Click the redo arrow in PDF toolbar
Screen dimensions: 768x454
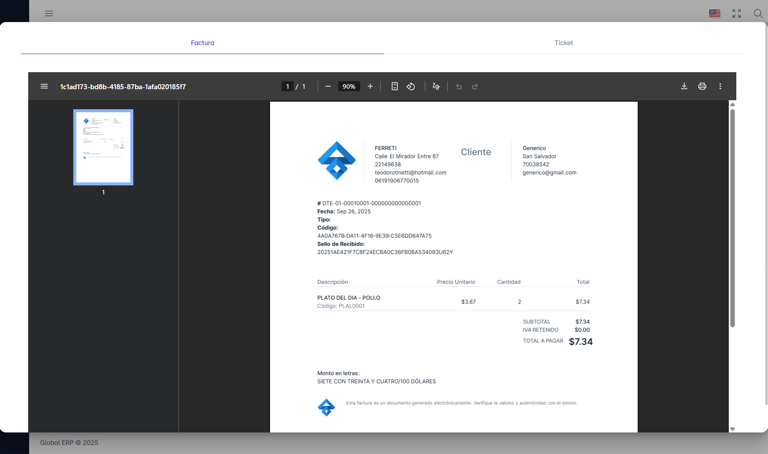click(475, 87)
